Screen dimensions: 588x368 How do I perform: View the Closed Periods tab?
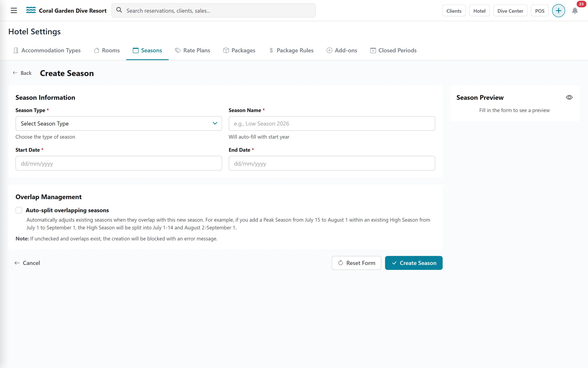(x=393, y=50)
